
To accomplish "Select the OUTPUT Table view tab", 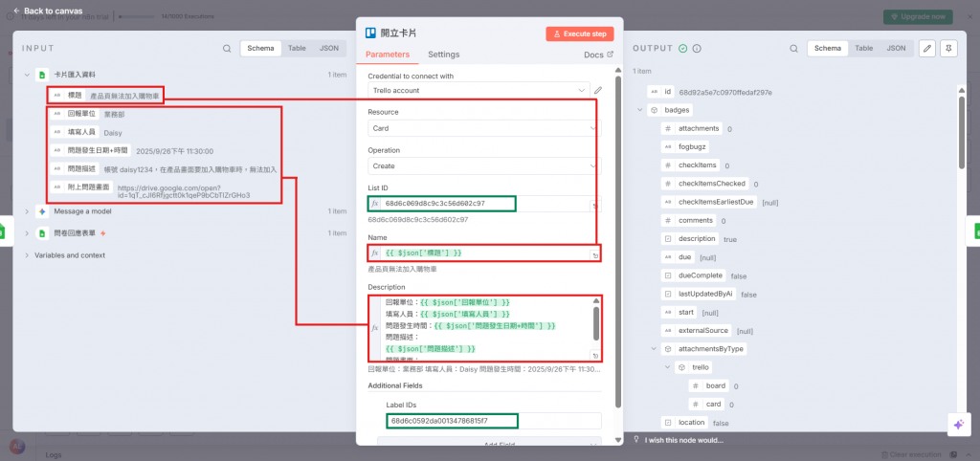I will (x=864, y=48).
